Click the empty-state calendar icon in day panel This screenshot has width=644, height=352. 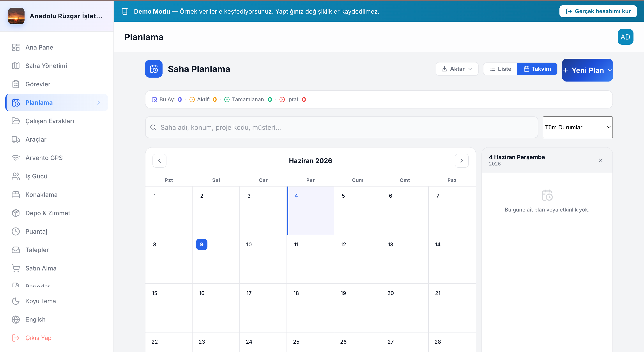point(547,195)
